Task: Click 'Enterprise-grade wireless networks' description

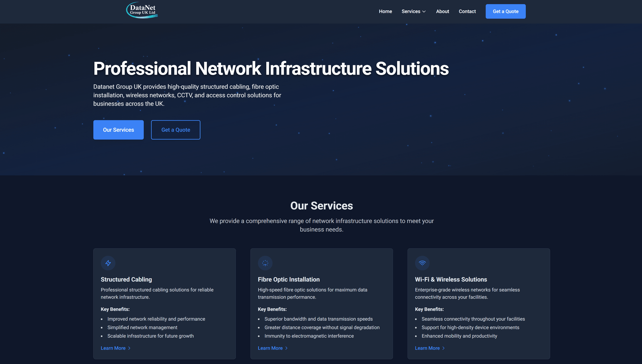Action: [x=467, y=293]
